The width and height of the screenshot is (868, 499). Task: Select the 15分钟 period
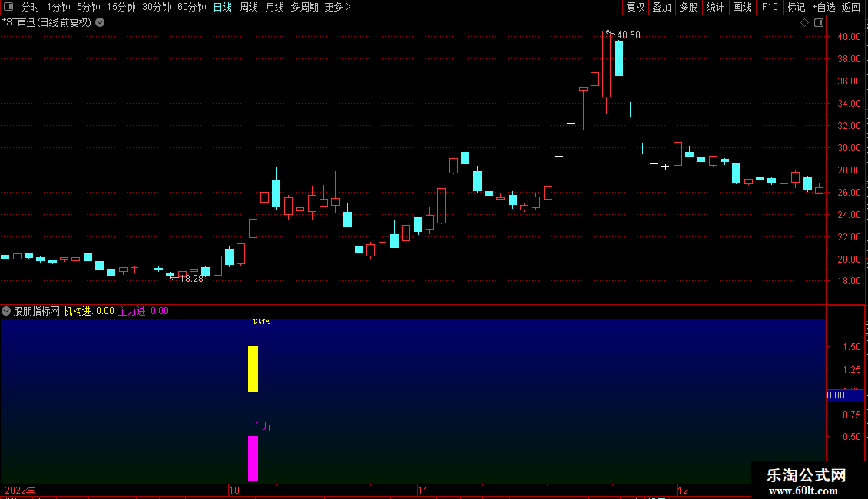tap(121, 7)
